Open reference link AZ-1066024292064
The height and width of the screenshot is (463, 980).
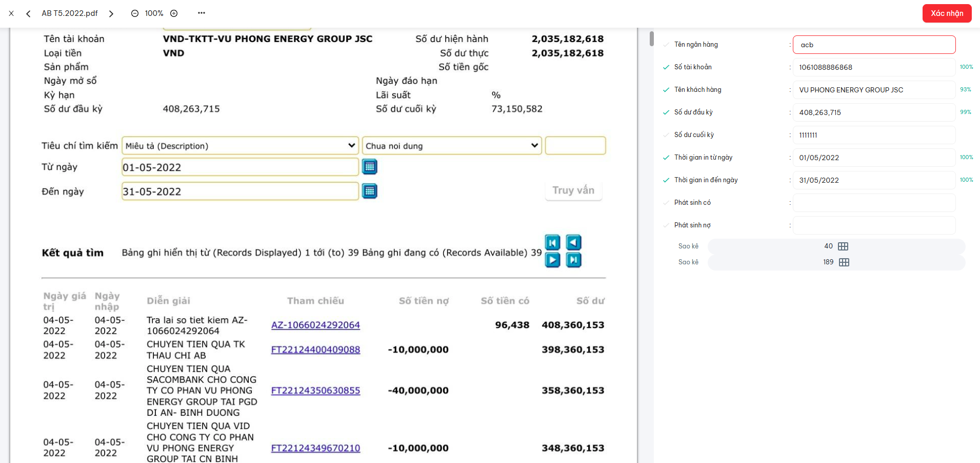315,325
